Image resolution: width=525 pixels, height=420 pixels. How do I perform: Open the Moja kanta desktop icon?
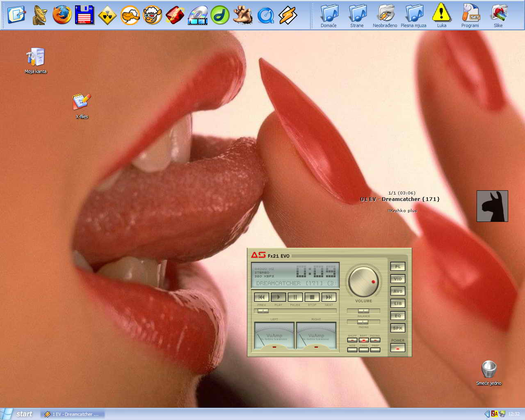[36, 57]
